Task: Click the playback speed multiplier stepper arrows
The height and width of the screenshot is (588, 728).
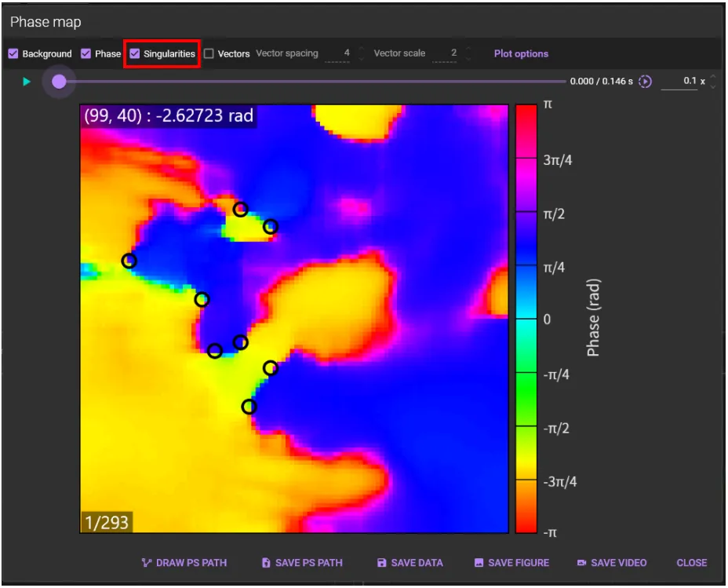Action: (712, 82)
